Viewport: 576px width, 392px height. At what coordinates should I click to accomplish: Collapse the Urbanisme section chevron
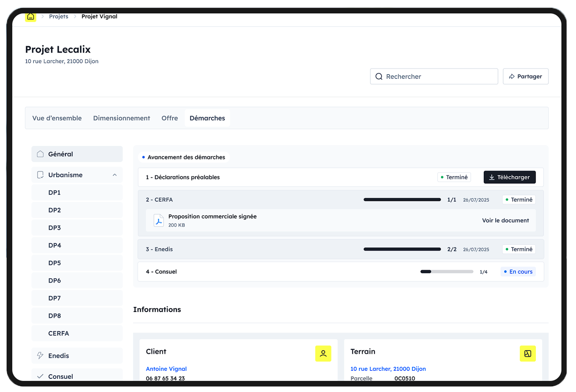(x=115, y=175)
